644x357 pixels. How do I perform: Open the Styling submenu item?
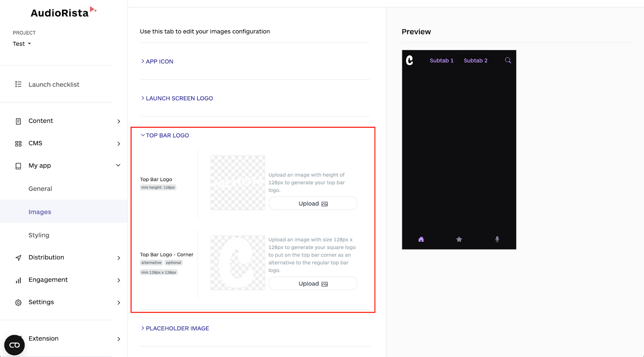pos(39,235)
